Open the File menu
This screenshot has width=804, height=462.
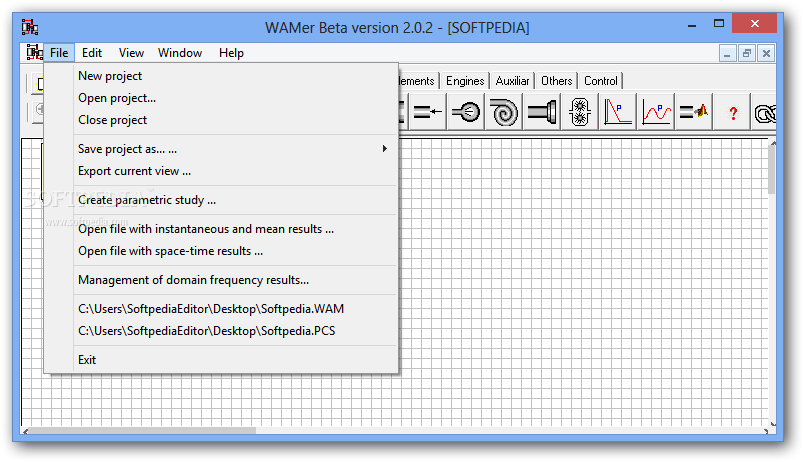tap(59, 53)
